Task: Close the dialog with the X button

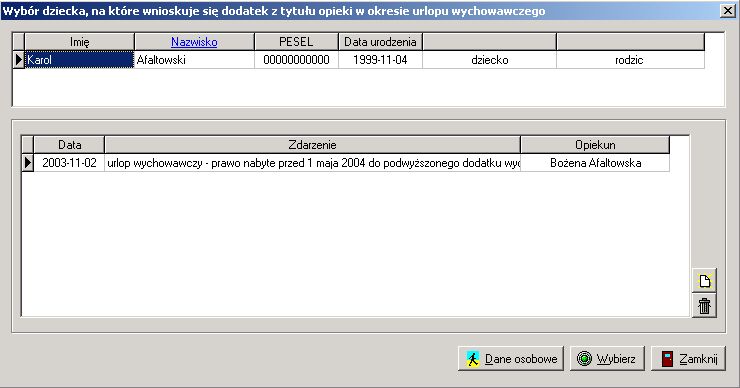Action: [x=727, y=10]
